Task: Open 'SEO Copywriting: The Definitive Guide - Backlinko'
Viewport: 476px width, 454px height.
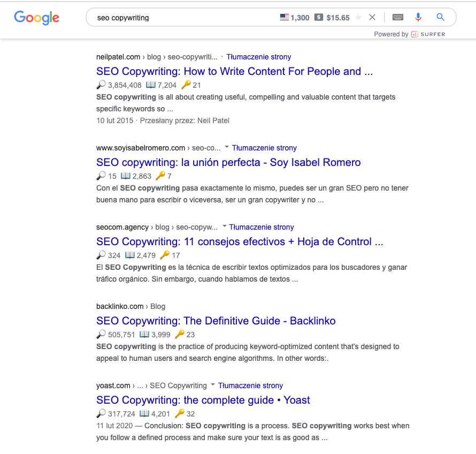Action: pyautogui.click(x=216, y=321)
